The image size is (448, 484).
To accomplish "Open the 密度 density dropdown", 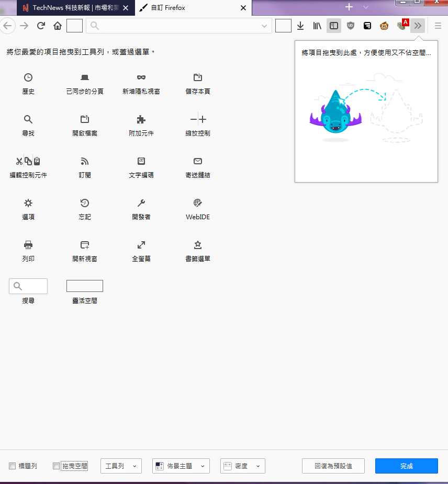I will pyautogui.click(x=243, y=466).
